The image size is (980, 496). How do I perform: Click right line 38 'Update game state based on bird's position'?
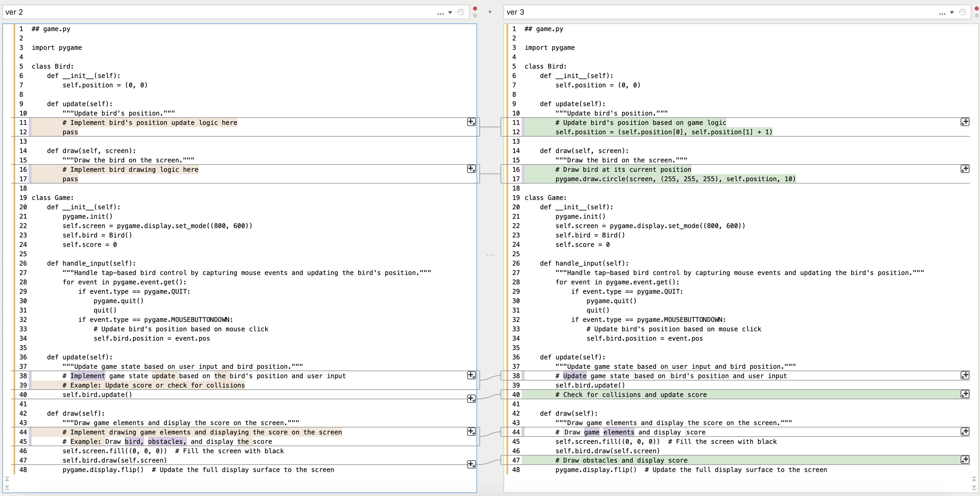coord(671,376)
